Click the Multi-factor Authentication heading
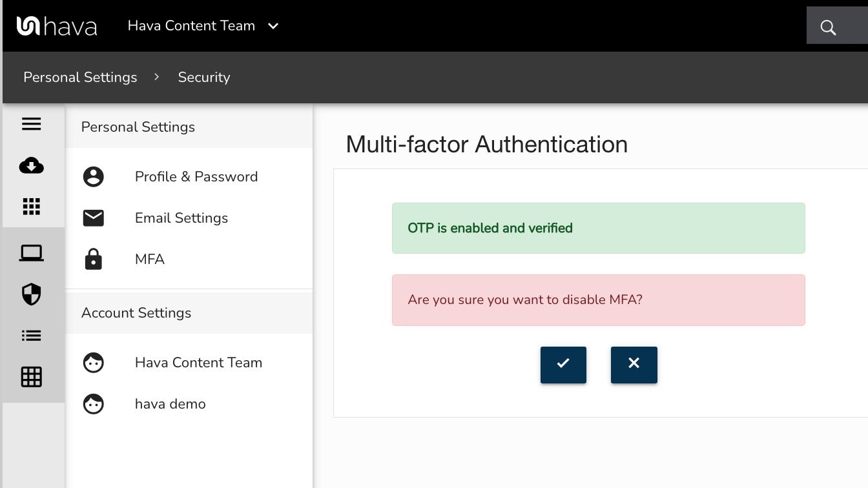The width and height of the screenshot is (868, 488). tap(487, 144)
